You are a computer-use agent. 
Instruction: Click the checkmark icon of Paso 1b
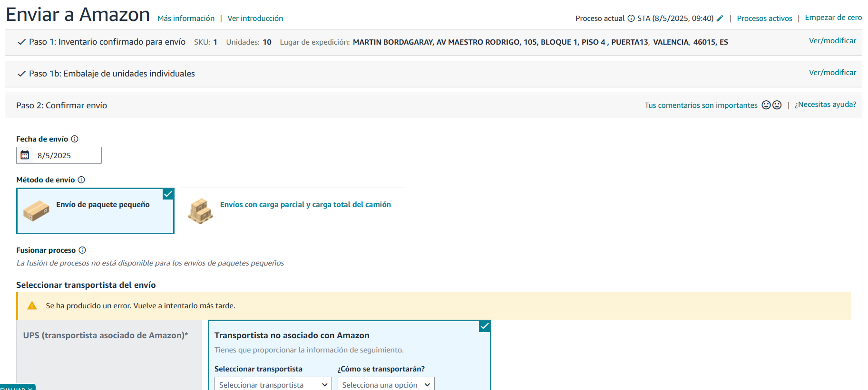point(21,74)
